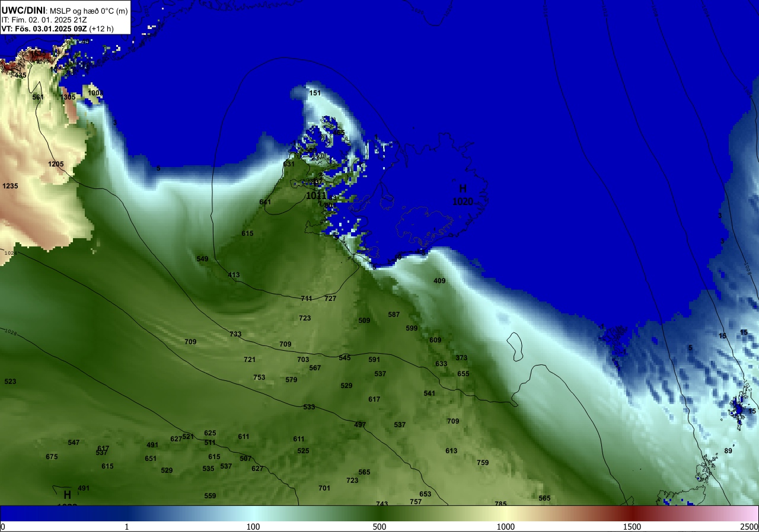The image size is (759, 532).
Task: Click the height value 545
Action: coord(345,358)
